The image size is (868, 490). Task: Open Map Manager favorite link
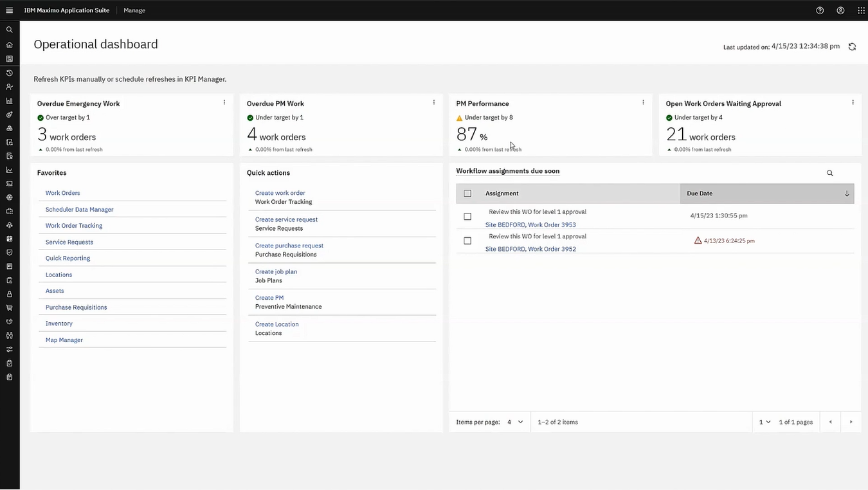(x=64, y=340)
